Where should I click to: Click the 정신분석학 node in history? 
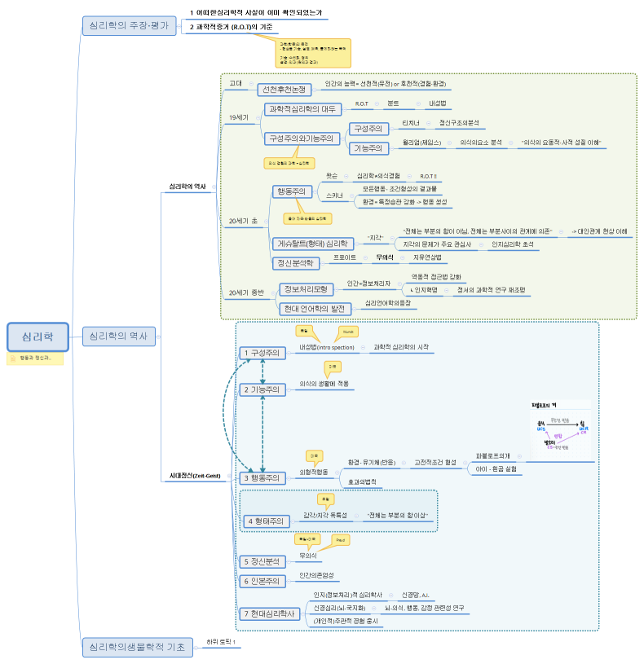pos(296,262)
